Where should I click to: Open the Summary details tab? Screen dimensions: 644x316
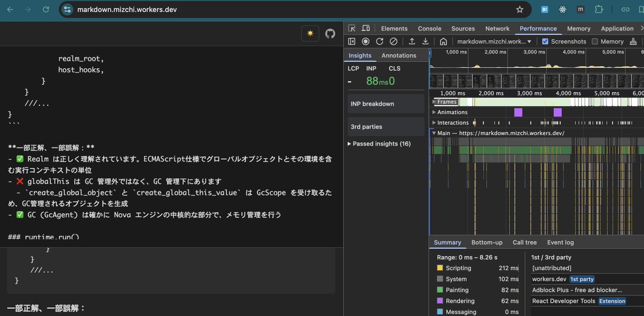click(x=447, y=242)
